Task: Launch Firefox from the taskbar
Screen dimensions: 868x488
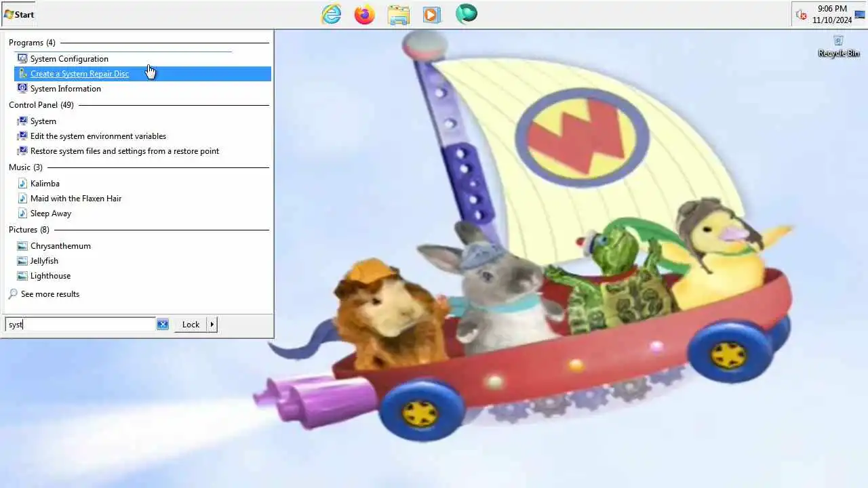Action: point(365,14)
